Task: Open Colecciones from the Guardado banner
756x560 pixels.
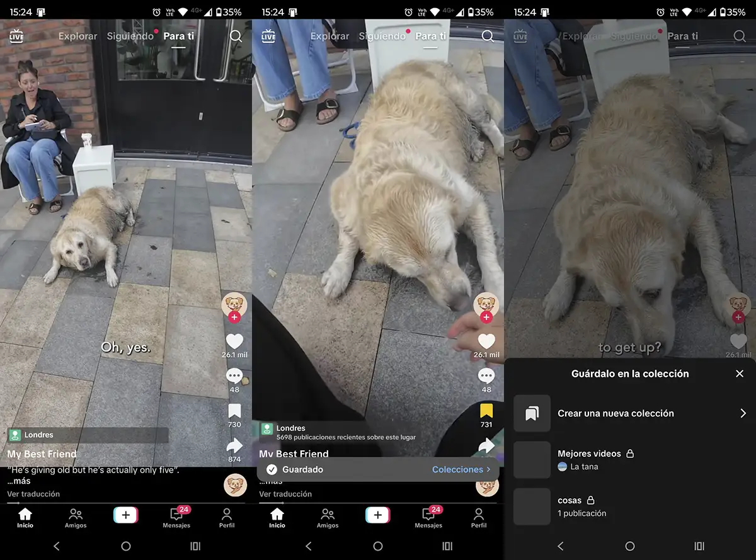Action: click(x=461, y=469)
